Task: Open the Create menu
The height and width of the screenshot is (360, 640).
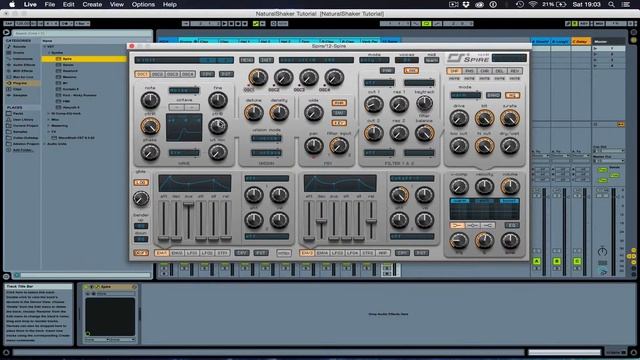Action: point(92,4)
